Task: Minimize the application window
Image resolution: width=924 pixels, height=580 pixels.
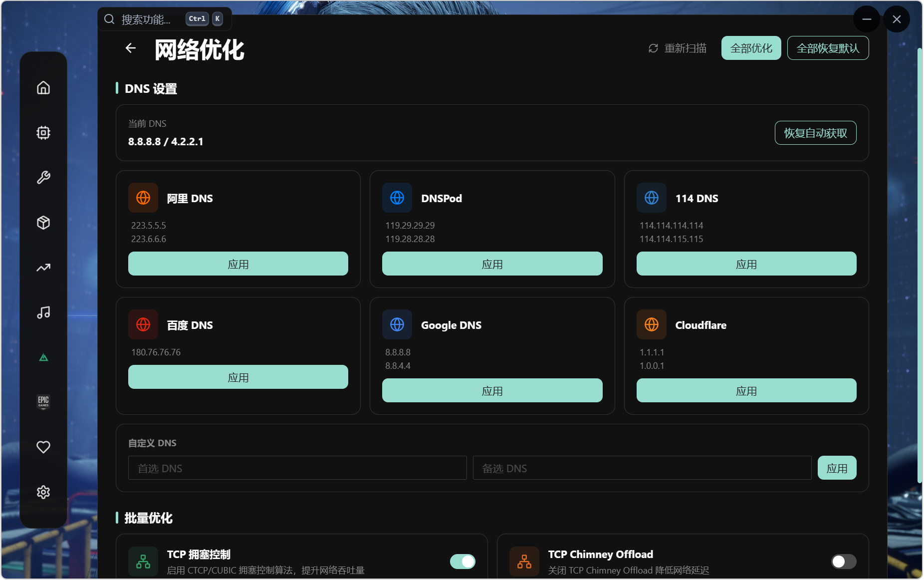Action: click(x=867, y=19)
